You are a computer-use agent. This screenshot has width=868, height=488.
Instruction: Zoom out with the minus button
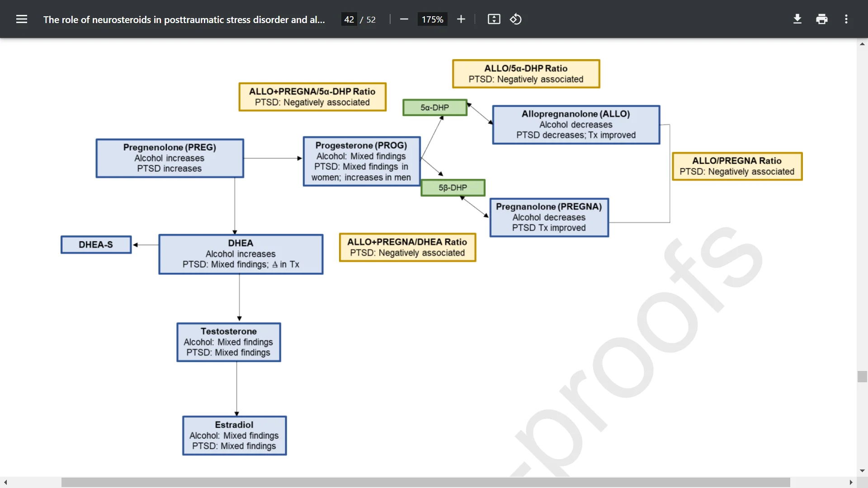point(404,19)
